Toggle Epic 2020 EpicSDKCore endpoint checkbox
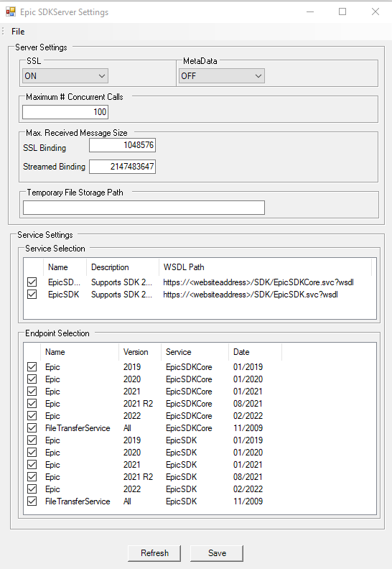This screenshot has height=569, width=392. click(32, 379)
